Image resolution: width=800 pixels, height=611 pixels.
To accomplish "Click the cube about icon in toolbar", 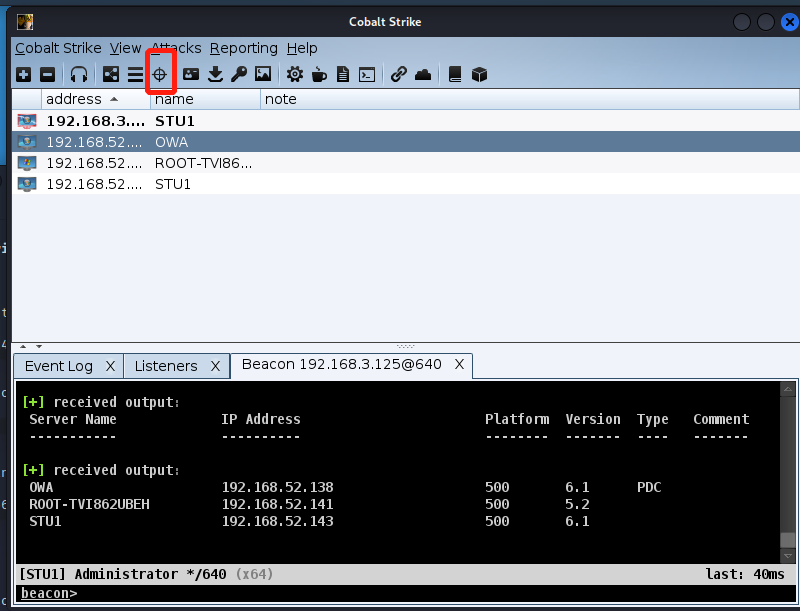I will pos(479,74).
